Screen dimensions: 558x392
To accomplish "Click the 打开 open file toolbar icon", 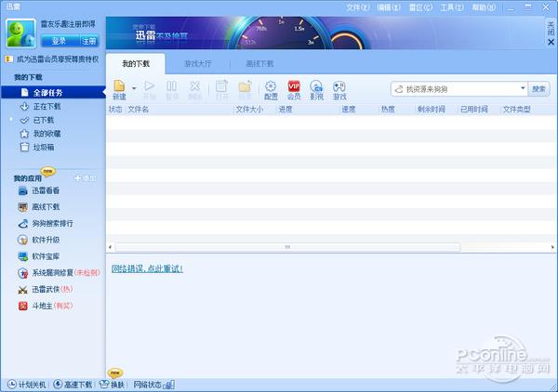I will click(221, 90).
